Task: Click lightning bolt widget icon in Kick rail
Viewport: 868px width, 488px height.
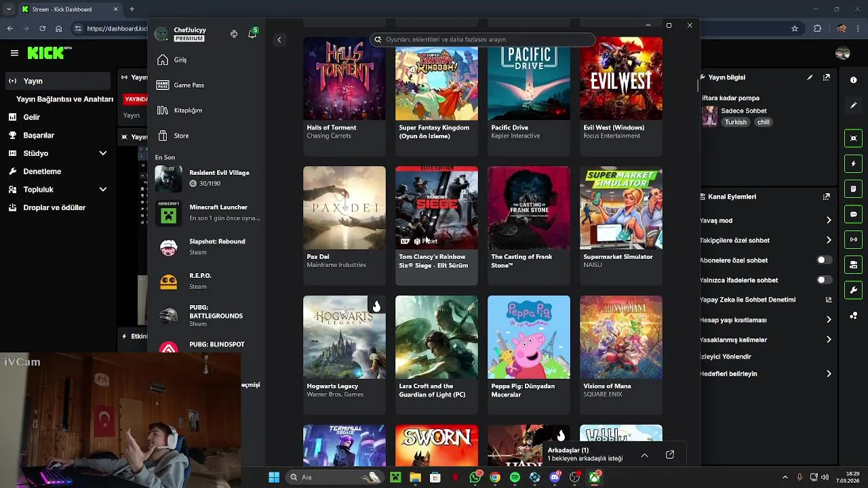Action: tap(853, 164)
